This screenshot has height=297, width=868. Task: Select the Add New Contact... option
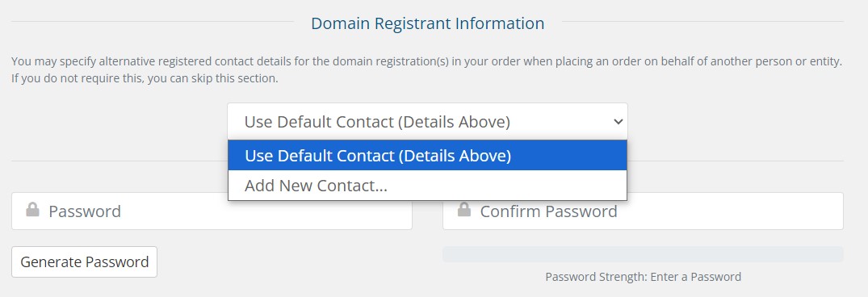point(427,186)
